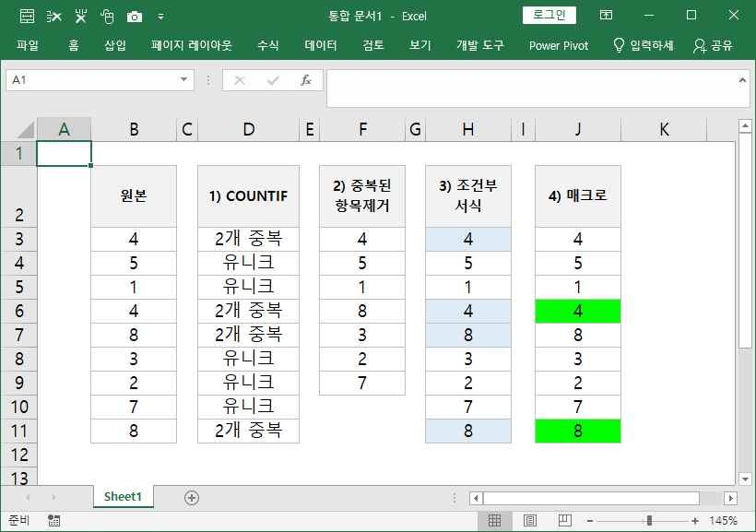Click the previous sheet navigation arrow
The image size is (756, 532).
click(x=28, y=497)
